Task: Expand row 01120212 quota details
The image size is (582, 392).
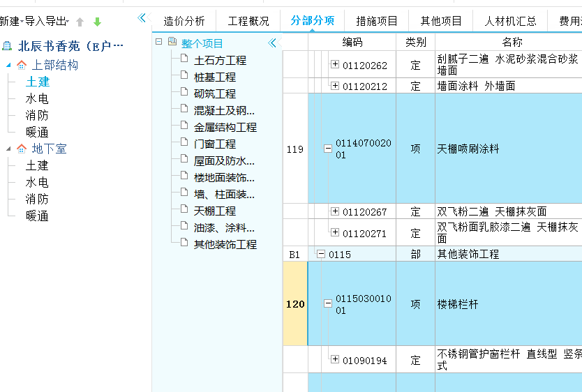Action: [335, 86]
